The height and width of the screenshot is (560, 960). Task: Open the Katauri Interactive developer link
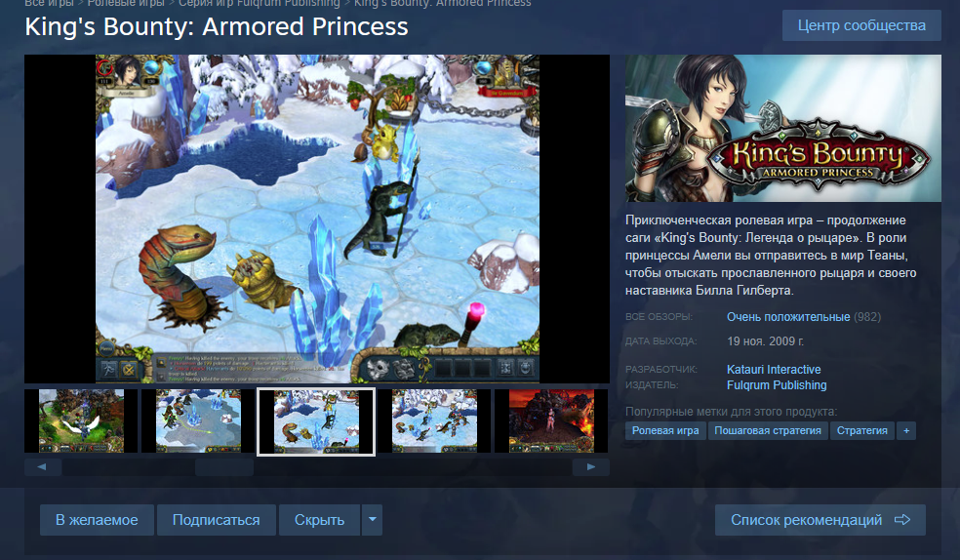coord(774,369)
